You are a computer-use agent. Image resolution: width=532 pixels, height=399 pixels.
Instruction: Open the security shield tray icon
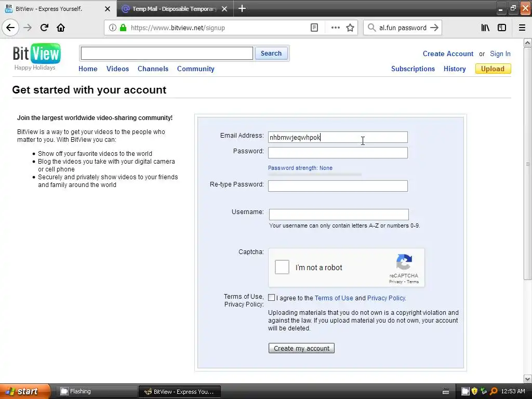[474, 391]
